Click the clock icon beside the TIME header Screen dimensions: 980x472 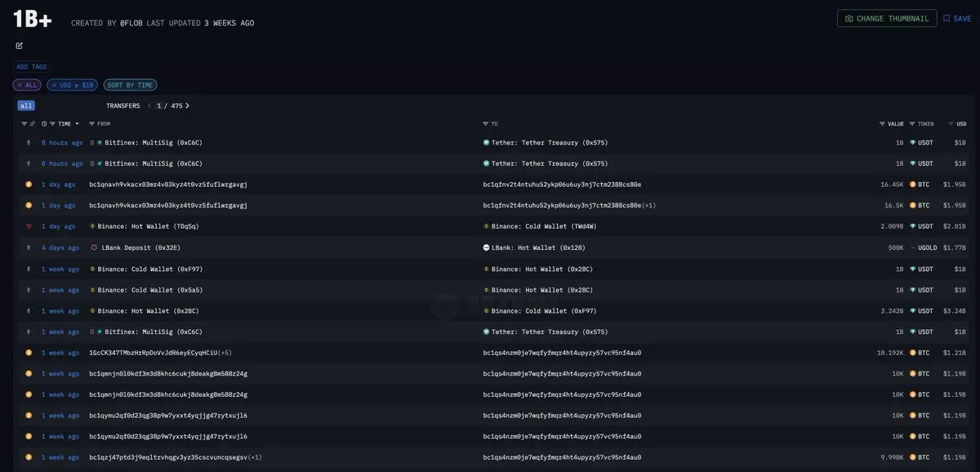point(44,124)
